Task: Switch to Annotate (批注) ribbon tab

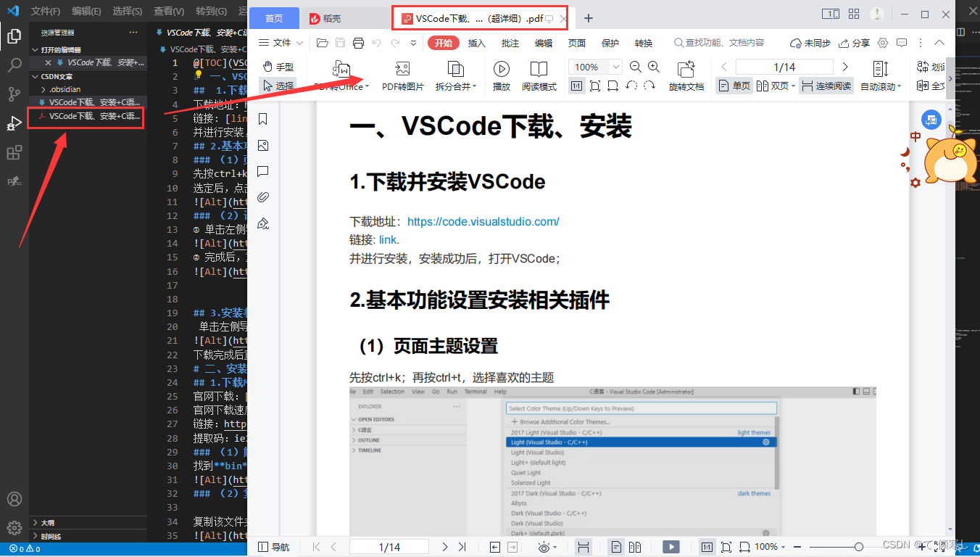Action: [x=510, y=43]
